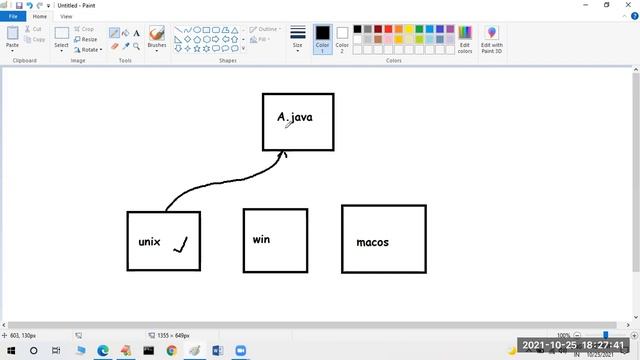Open the Edit colors dialog
Image resolution: width=640 pixels, height=360 pixels.
point(465,40)
